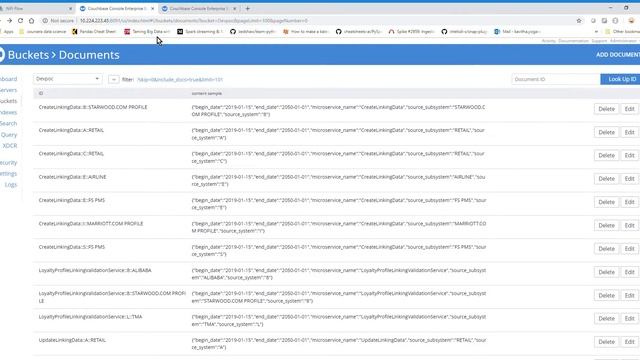This screenshot has height=360, width=640.
Task: Reload the browser page
Action: [20, 20]
